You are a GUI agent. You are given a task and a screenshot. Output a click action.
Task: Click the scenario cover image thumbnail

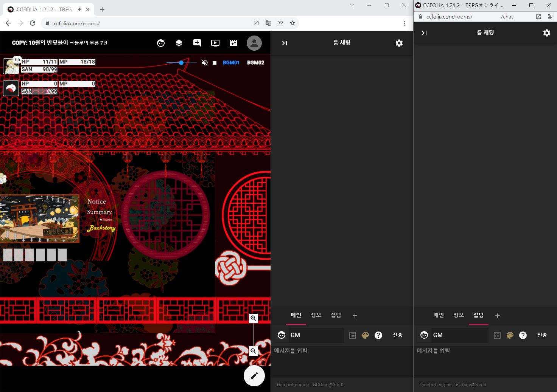(39, 218)
